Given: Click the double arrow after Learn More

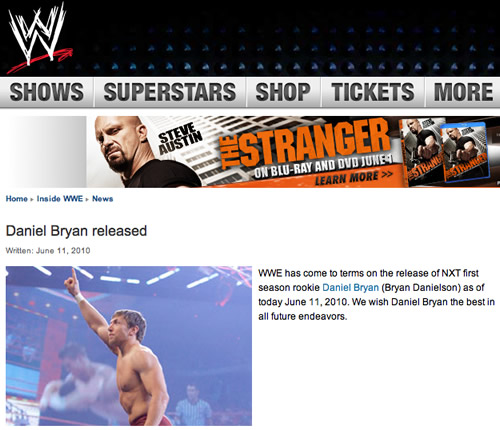Looking at the screenshot, I should (x=387, y=174).
